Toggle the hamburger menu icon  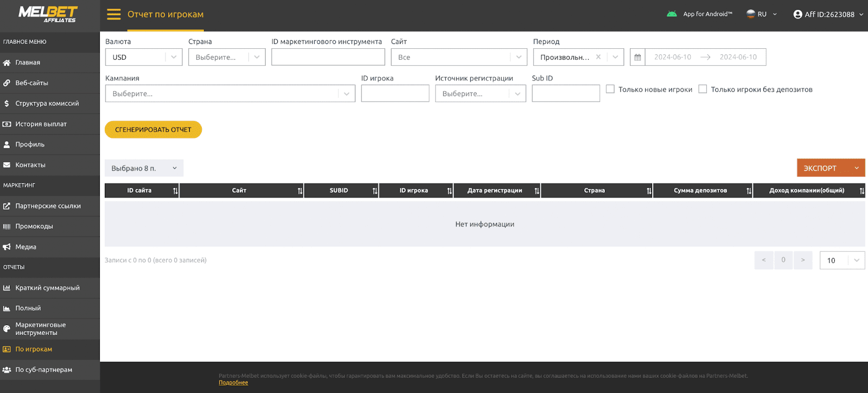point(114,14)
